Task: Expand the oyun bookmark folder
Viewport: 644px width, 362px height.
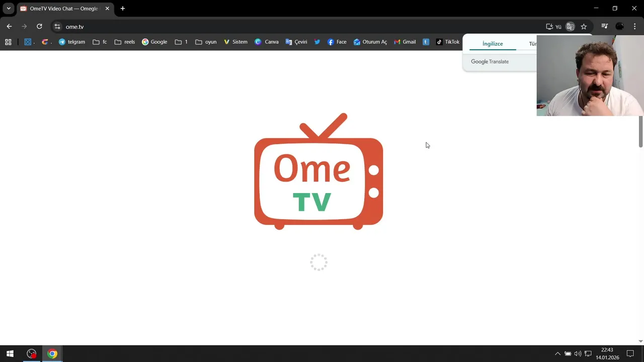Action: click(x=206, y=42)
